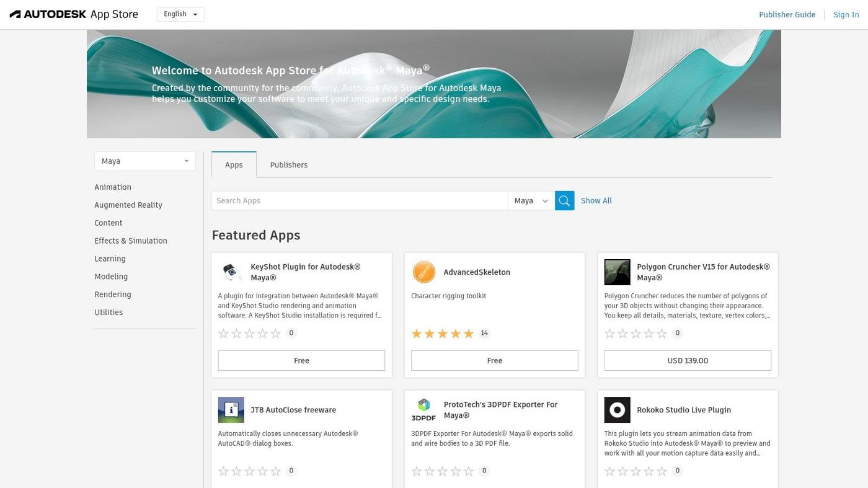868x488 pixels.
Task: Select the Modeling category
Action: (x=111, y=277)
